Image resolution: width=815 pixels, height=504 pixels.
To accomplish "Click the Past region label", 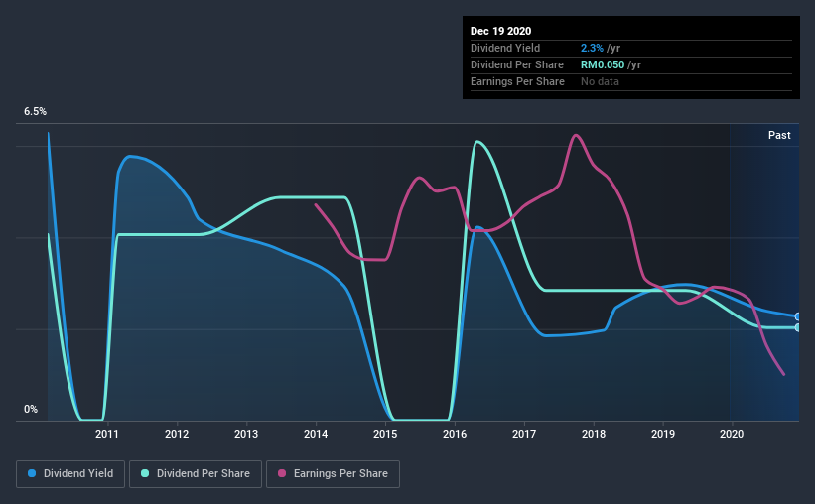I will (779, 135).
